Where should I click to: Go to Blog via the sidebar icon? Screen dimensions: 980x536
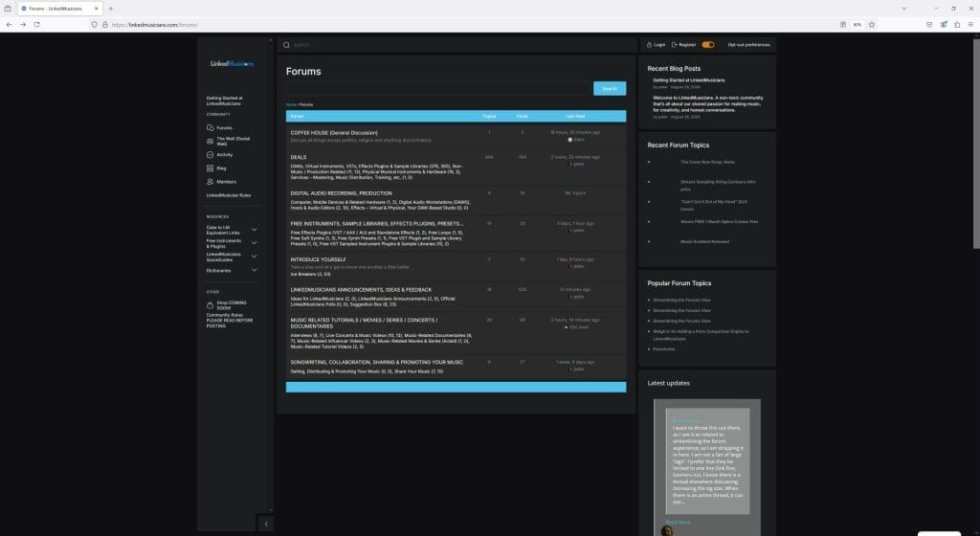point(210,167)
